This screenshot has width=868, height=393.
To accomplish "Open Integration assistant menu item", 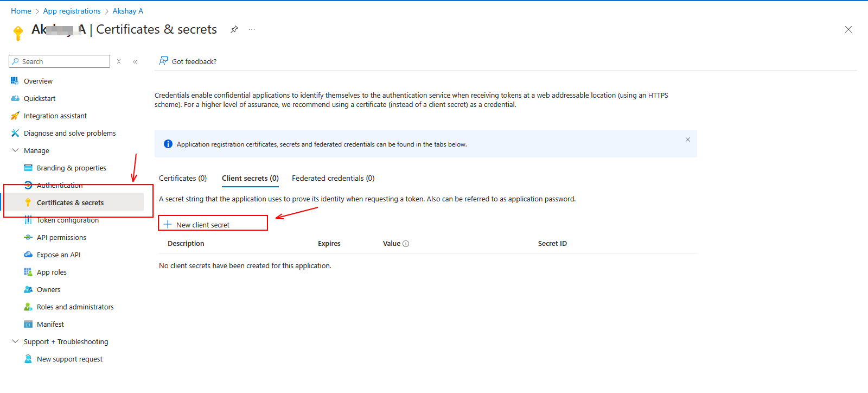I will click(55, 116).
